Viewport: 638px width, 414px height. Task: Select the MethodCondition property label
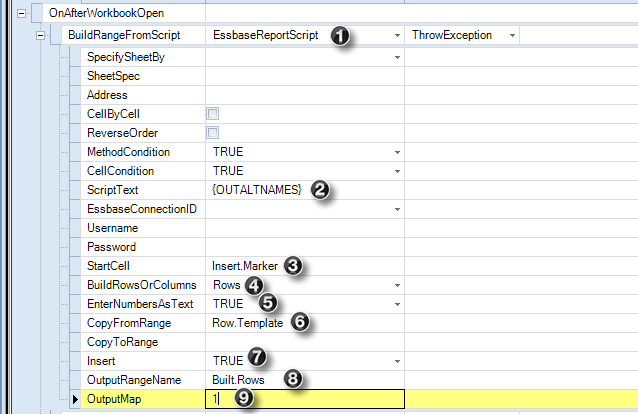point(128,152)
